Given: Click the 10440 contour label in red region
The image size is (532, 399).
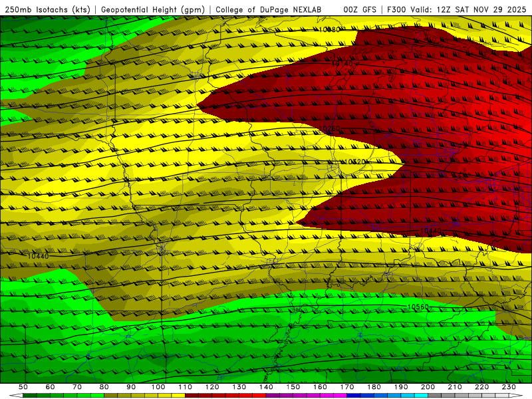Looking at the screenshot, I should coord(430,231).
